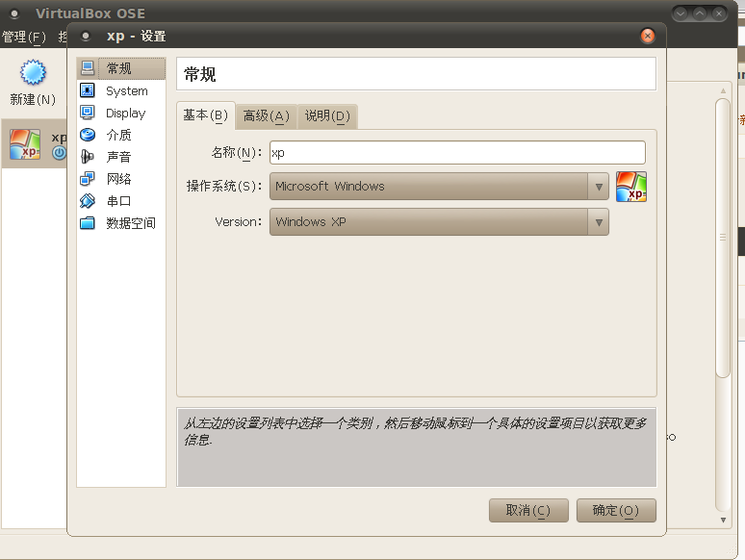Click the main window scrollbar down arrow

[723, 521]
